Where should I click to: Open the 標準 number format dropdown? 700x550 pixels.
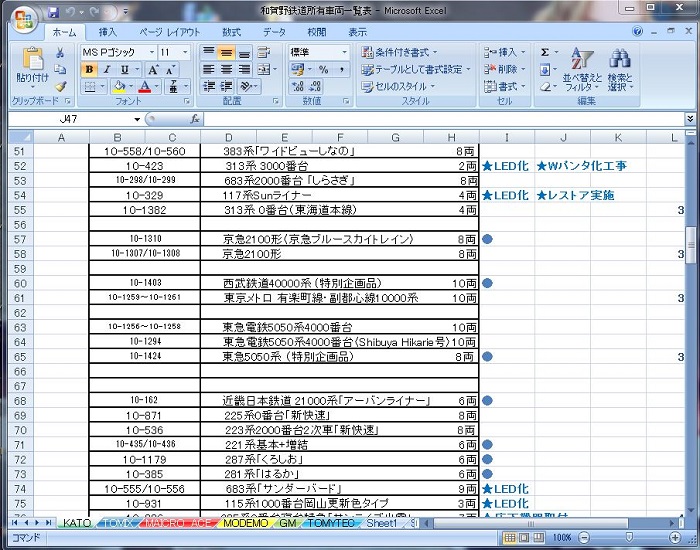(344, 52)
